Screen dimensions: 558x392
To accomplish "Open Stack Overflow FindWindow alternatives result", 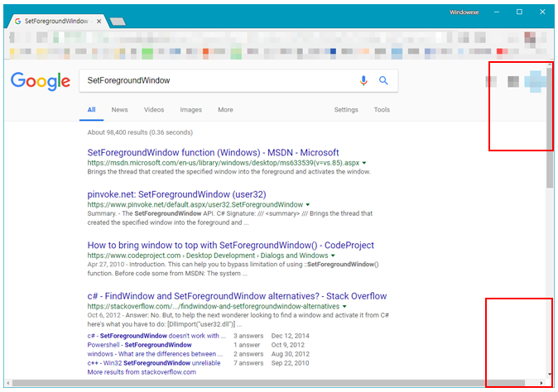I will 237,296.
